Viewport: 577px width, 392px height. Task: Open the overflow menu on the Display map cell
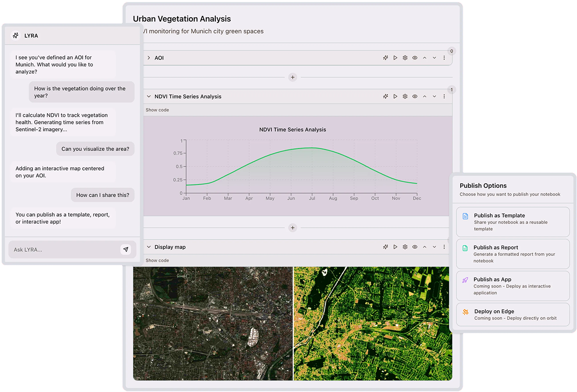pos(444,246)
